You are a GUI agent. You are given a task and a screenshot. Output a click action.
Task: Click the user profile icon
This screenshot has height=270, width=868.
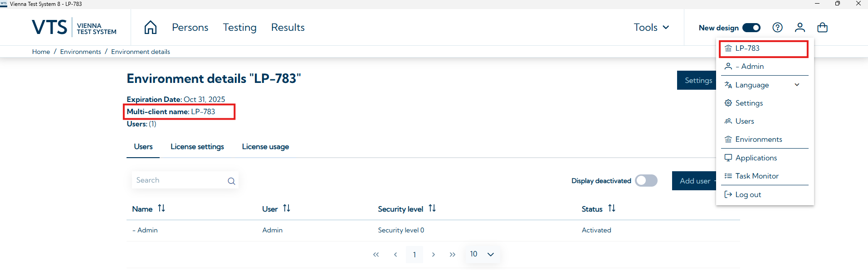click(800, 28)
